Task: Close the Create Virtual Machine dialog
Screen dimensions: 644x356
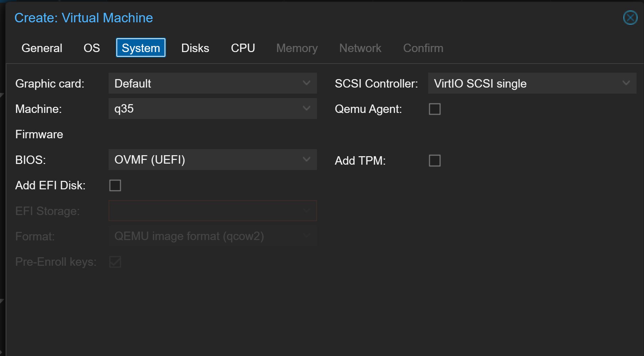Action: click(x=630, y=18)
